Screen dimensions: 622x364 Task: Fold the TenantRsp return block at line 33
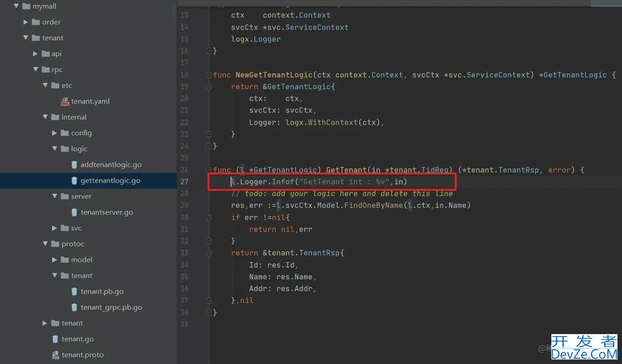tap(209, 253)
